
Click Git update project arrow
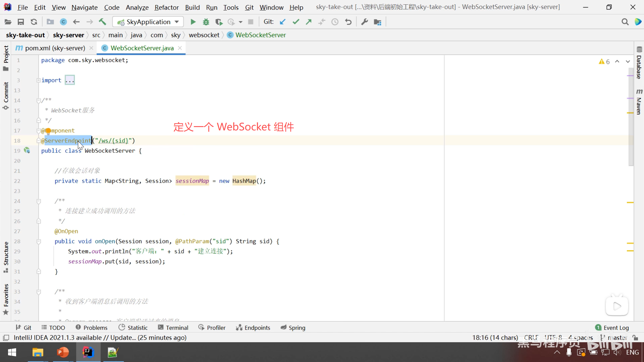pos(282,22)
